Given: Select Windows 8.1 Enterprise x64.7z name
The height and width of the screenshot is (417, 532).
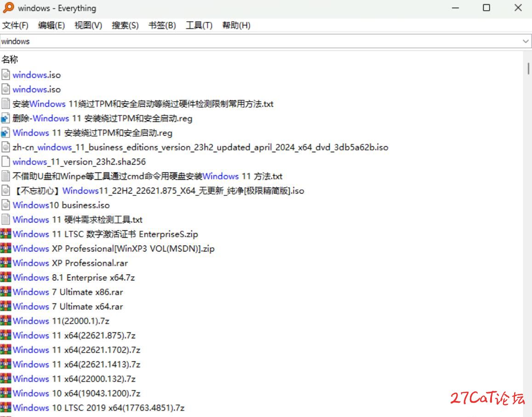Looking at the screenshot, I should (74, 278).
